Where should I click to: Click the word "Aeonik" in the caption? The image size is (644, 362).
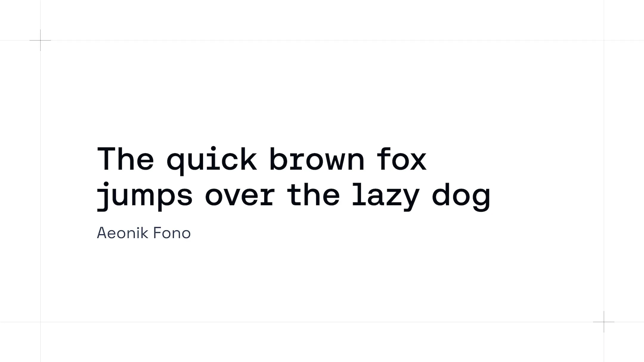[x=123, y=233]
